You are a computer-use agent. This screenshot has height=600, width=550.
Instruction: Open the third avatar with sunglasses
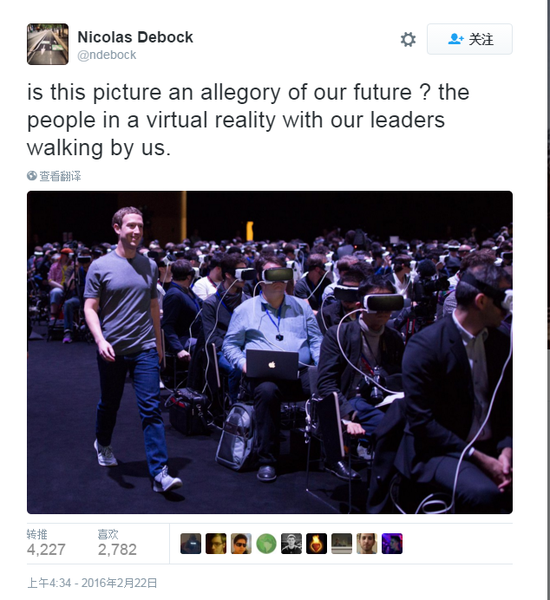coord(241,543)
